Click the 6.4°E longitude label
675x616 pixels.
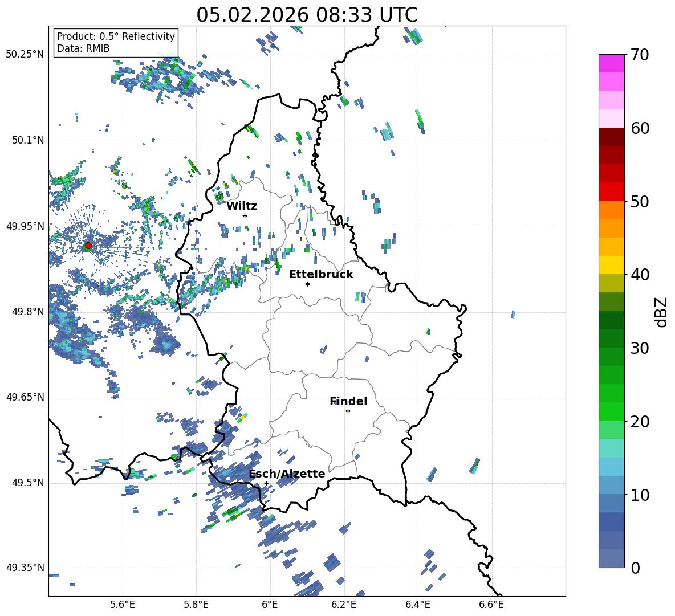point(417,605)
